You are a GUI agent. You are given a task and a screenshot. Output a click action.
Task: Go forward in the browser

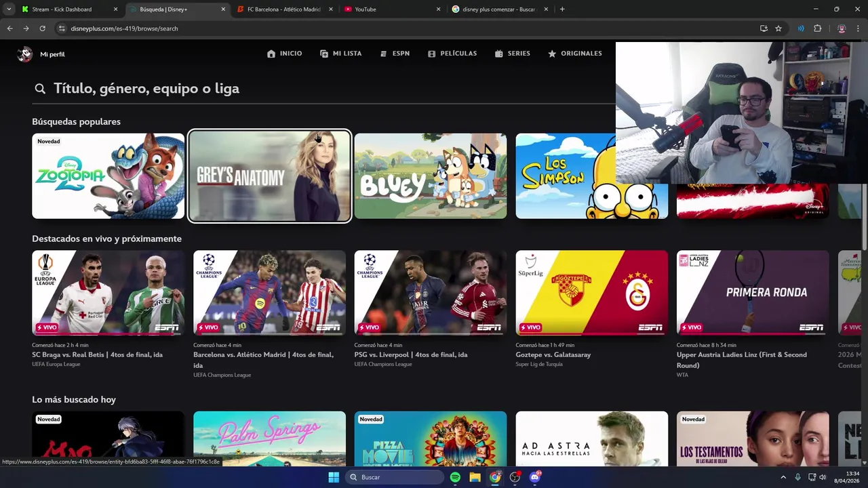point(26,28)
